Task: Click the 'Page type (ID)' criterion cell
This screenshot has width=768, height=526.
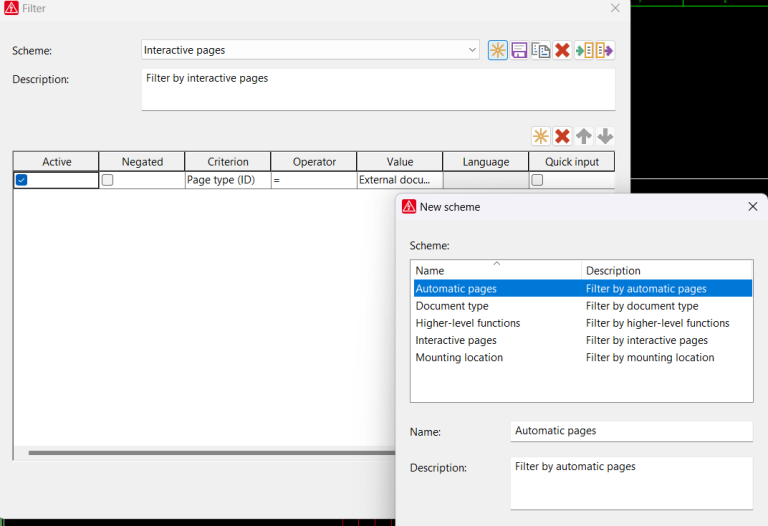Action: (x=228, y=180)
